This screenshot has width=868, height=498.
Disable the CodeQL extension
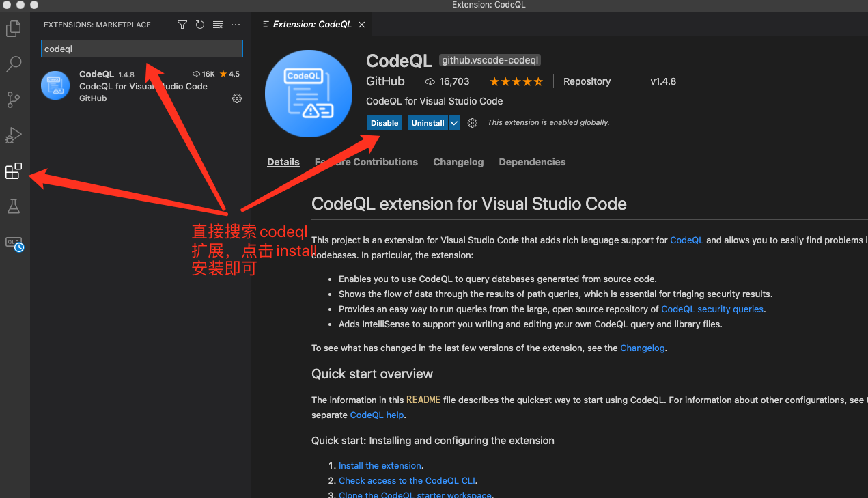coord(384,123)
